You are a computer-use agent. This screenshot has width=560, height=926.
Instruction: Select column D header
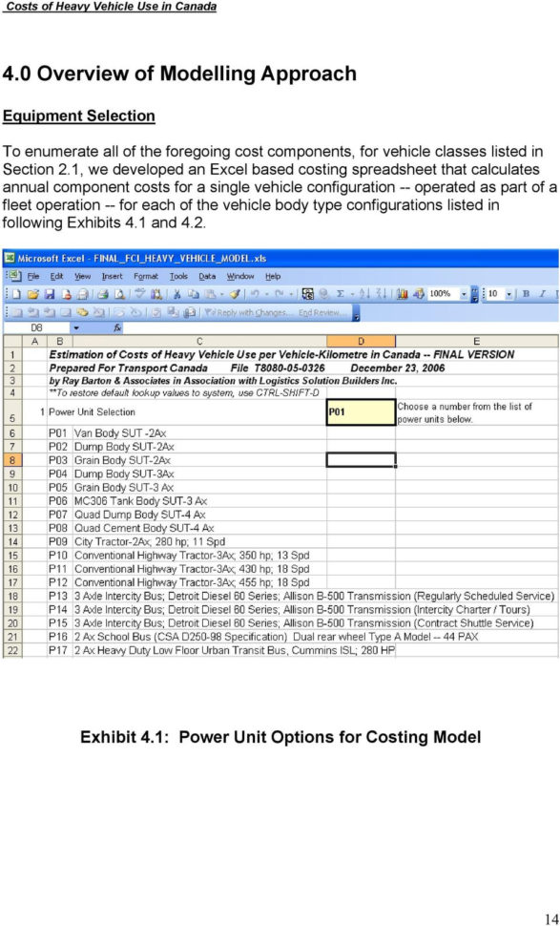(361, 342)
